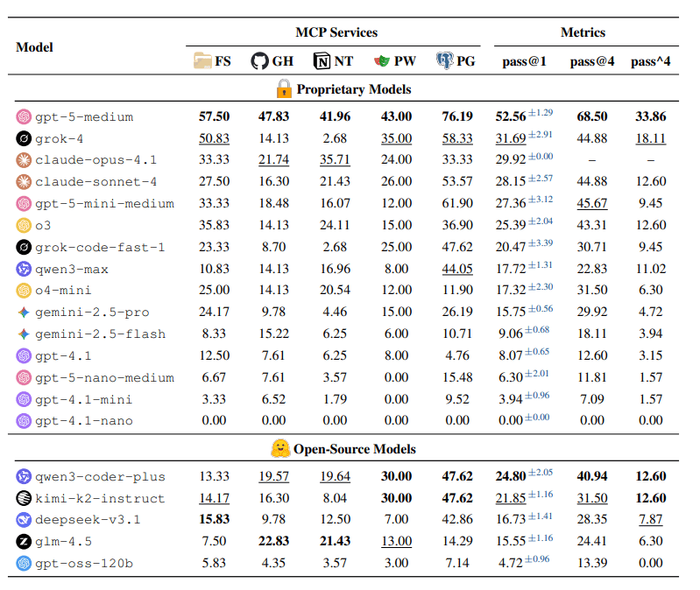Select the kimi-k2-instruct model name
Screen dimensions: 700x590
coord(100,499)
